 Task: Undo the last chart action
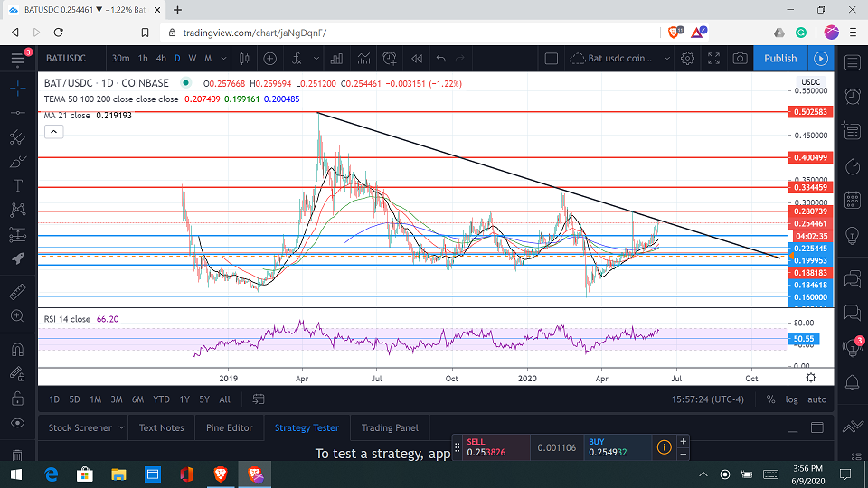tap(440, 58)
